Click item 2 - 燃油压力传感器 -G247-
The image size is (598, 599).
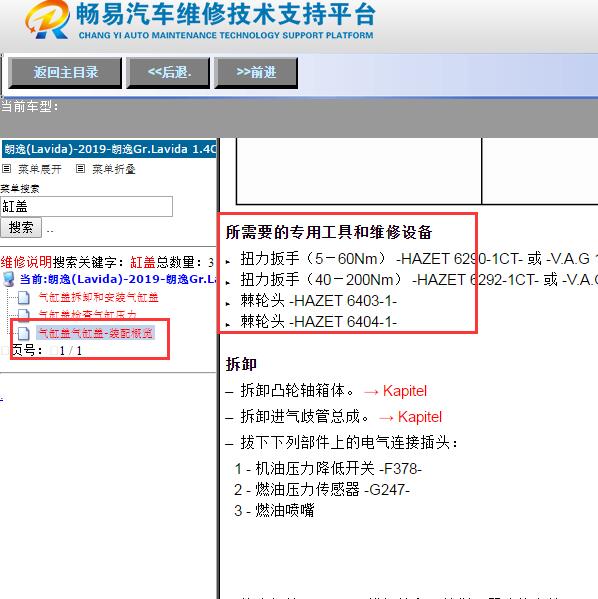pyautogui.click(x=322, y=490)
